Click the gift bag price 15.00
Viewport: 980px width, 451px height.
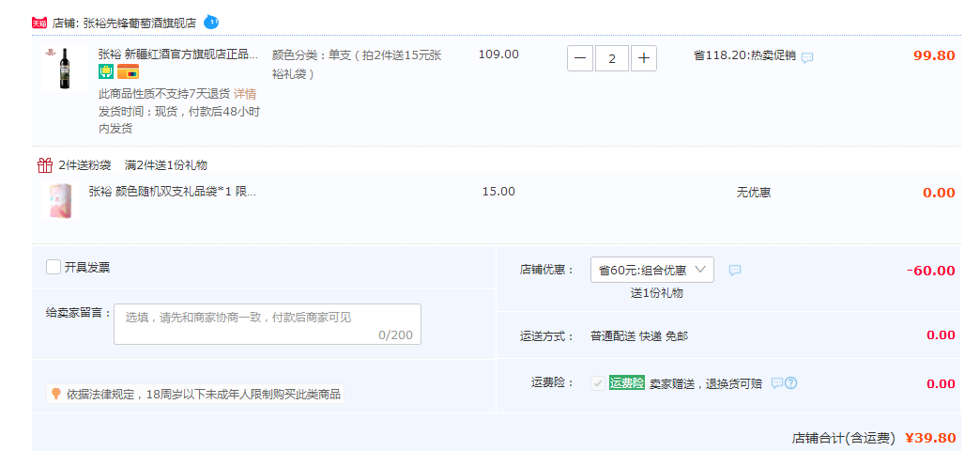498,192
